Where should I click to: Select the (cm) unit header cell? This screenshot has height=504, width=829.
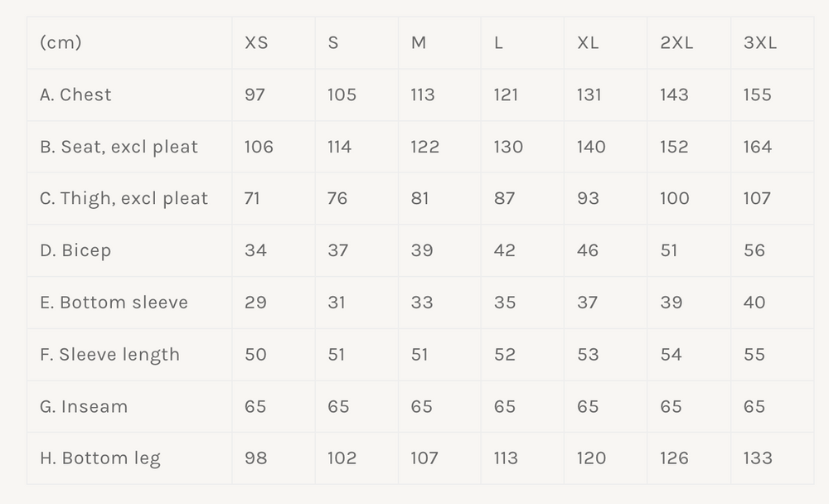pyautogui.click(x=61, y=43)
